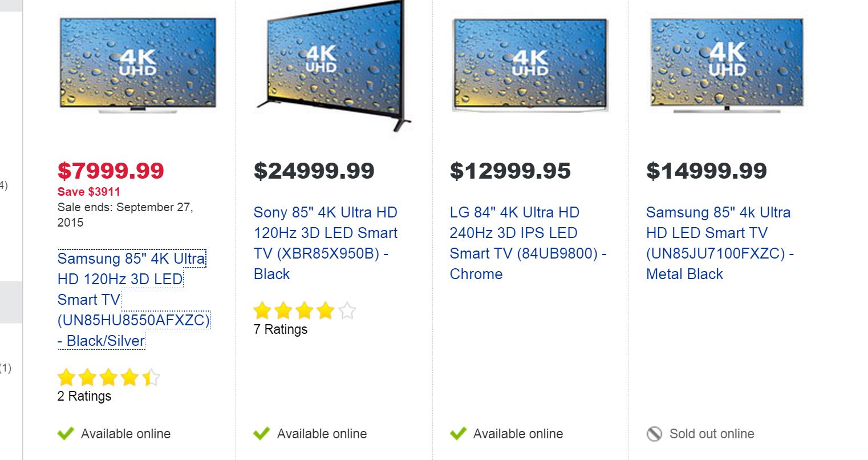Click the 2 Ratings text
The image size is (868, 460).
[x=84, y=396]
